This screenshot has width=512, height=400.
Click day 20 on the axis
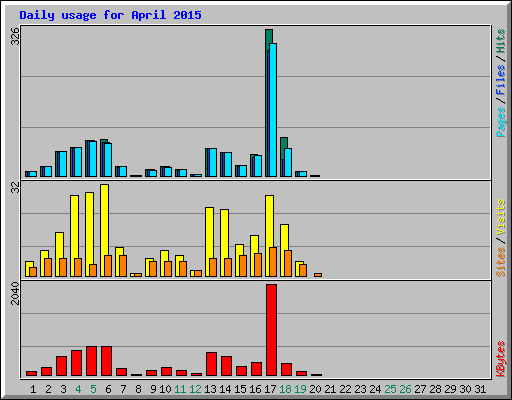[x=315, y=389]
